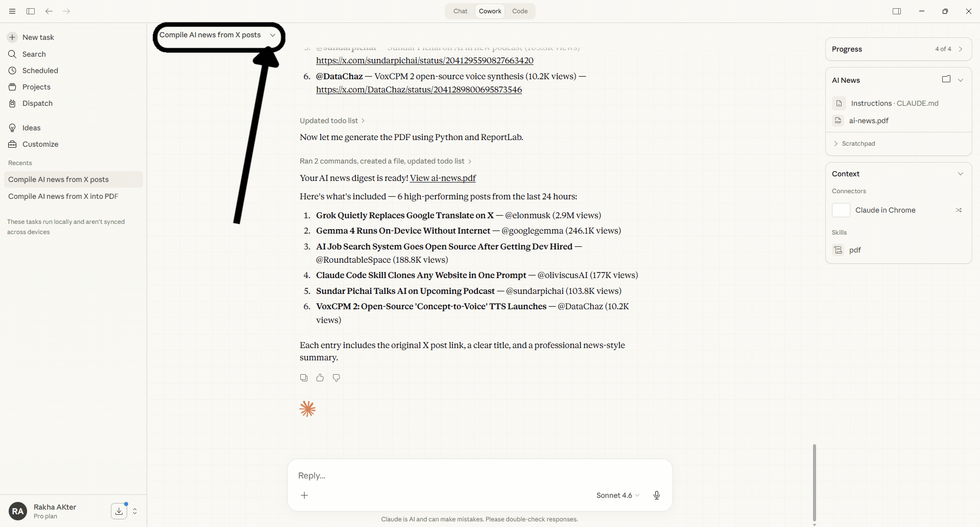Image resolution: width=980 pixels, height=527 pixels.
Task: Give the response a thumbs up
Action: pos(320,378)
